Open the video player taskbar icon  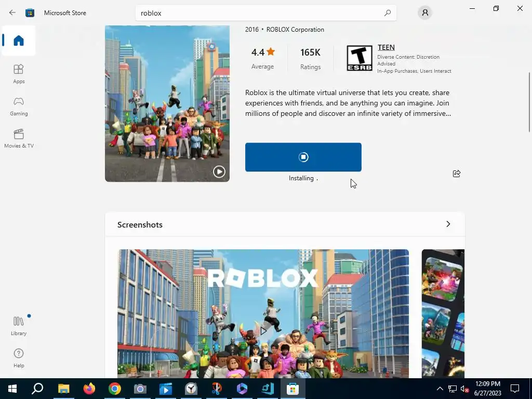coord(166,389)
